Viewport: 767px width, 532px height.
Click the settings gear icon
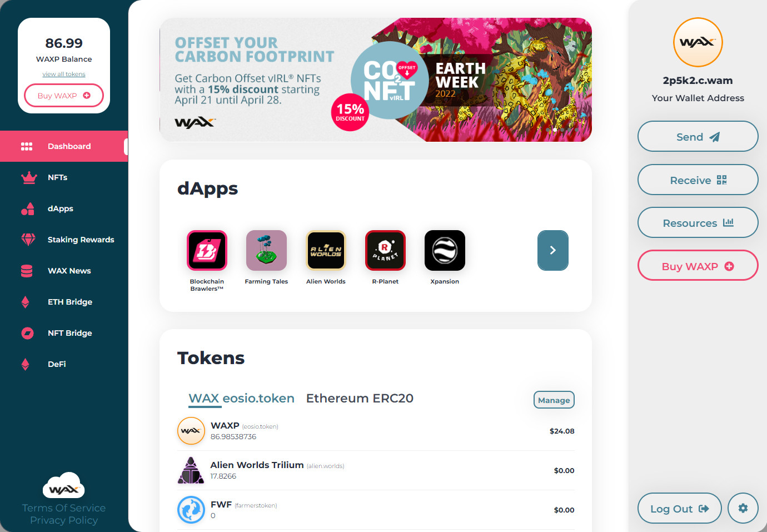[x=743, y=508]
